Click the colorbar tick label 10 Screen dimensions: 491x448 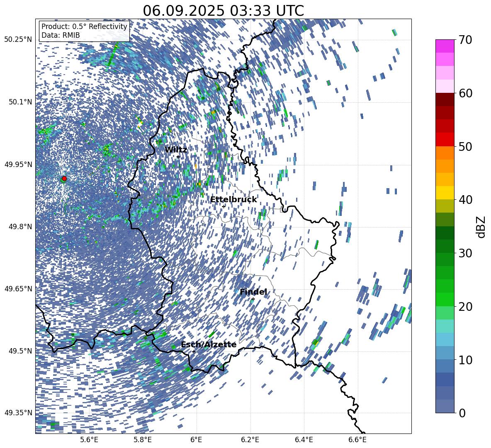coord(465,360)
